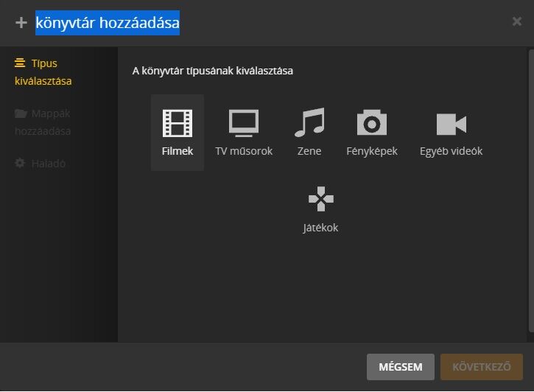Choose the TV műsorok monitor icon
534x392 pixels.
coord(244,123)
